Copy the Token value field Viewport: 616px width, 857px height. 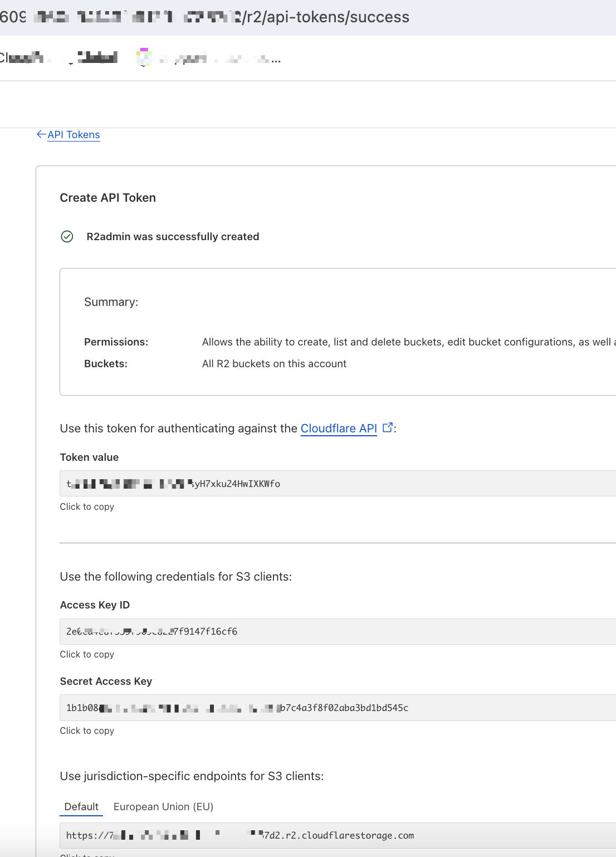(x=338, y=484)
